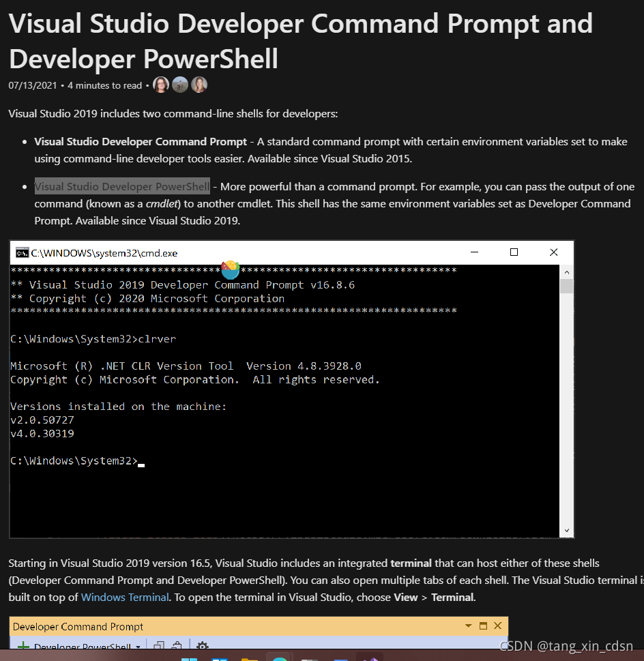The width and height of the screenshot is (644, 661).
Task: Click the cmd.exe title bar icon
Action: [22, 252]
